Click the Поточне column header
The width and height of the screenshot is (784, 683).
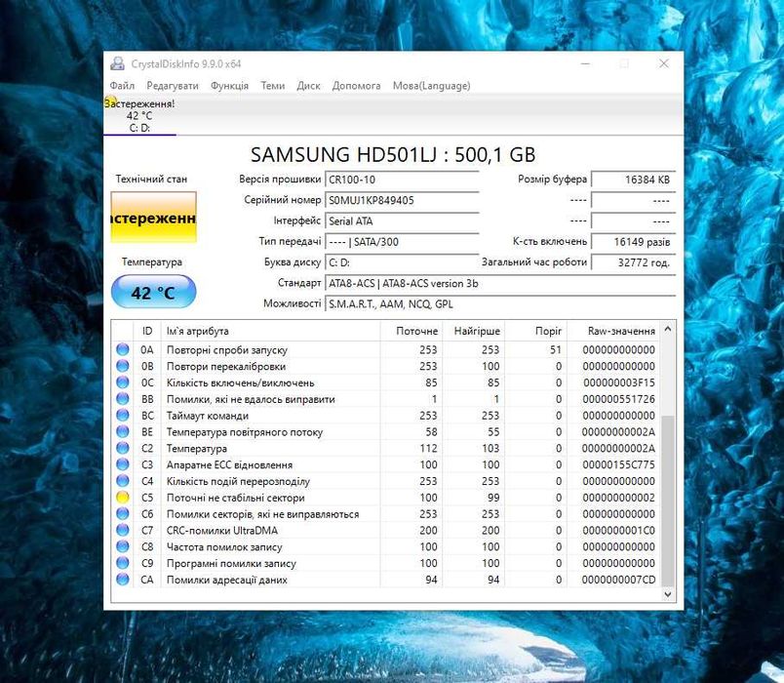point(412,331)
